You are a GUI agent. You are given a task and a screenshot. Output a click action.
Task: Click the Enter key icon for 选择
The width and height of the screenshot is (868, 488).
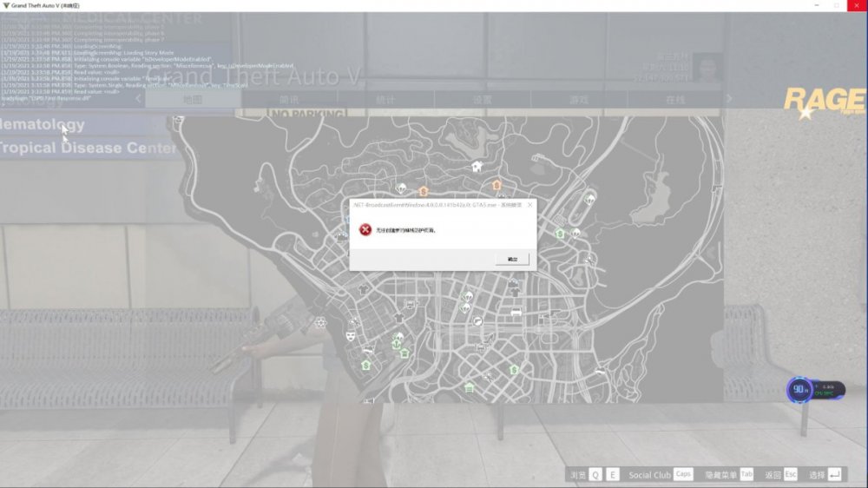click(x=834, y=475)
